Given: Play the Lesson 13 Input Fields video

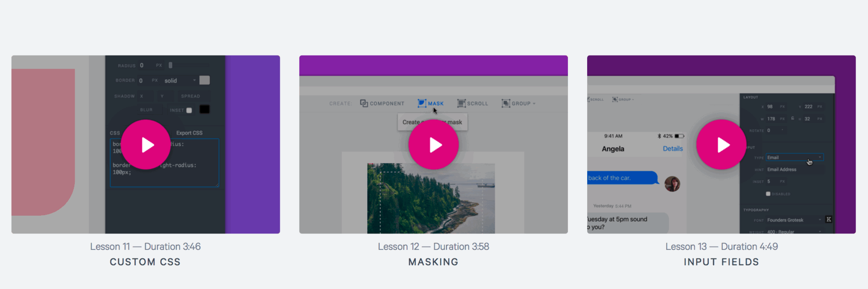Looking at the screenshot, I should [721, 145].
